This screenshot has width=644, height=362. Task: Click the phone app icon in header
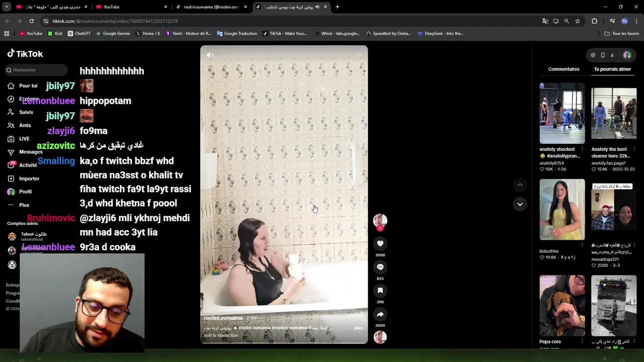point(603,55)
